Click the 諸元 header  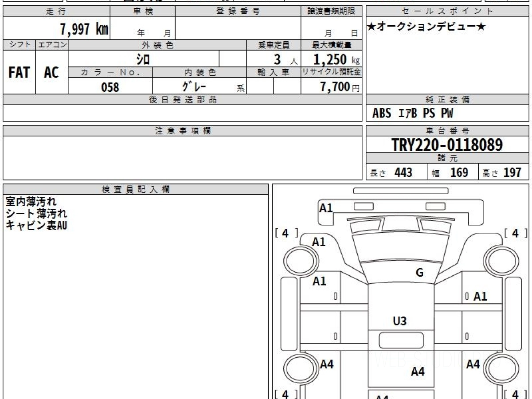click(x=447, y=158)
